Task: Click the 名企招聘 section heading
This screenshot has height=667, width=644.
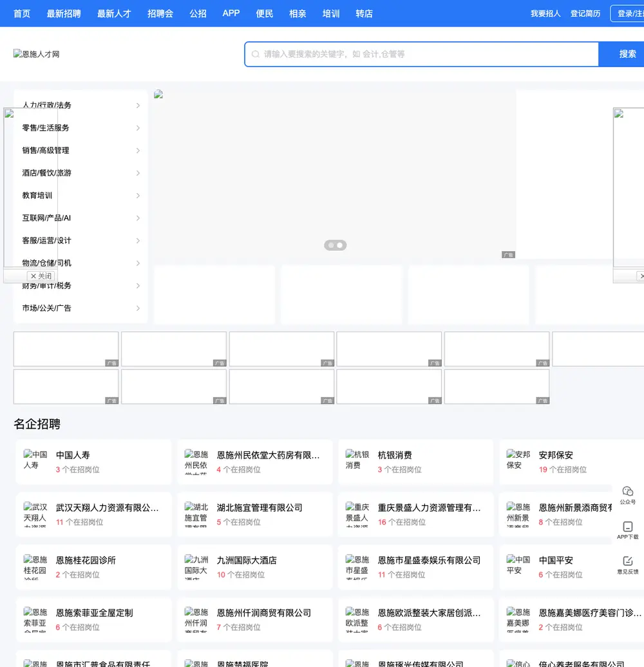Action: (x=37, y=424)
